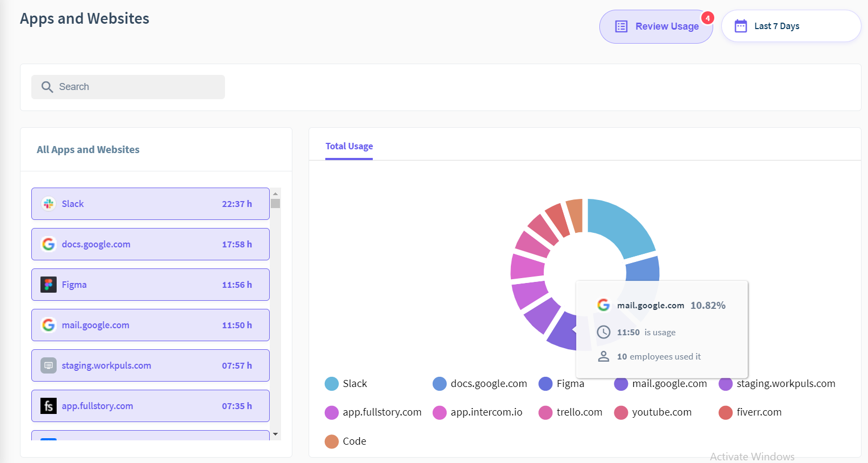Toggle youtube.com legend visibility

pos(653,412)
